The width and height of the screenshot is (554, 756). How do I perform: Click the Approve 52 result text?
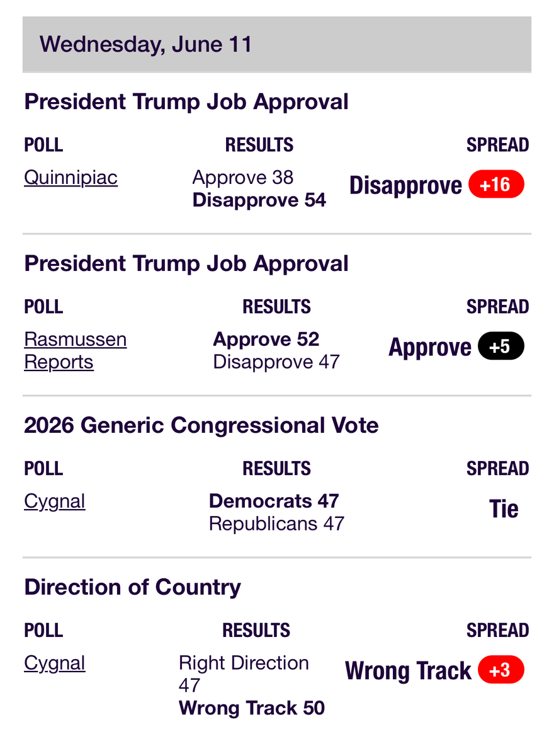(x=266, y=340)
